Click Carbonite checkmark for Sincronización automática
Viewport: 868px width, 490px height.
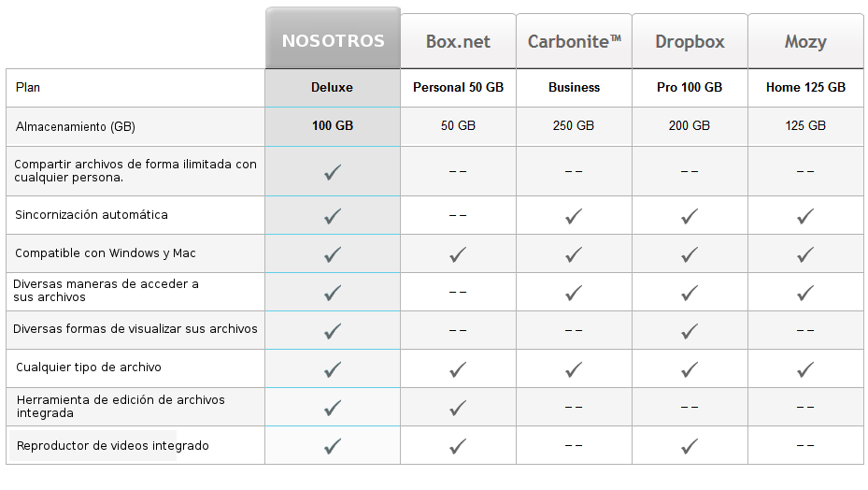click(x=574, y=216)
